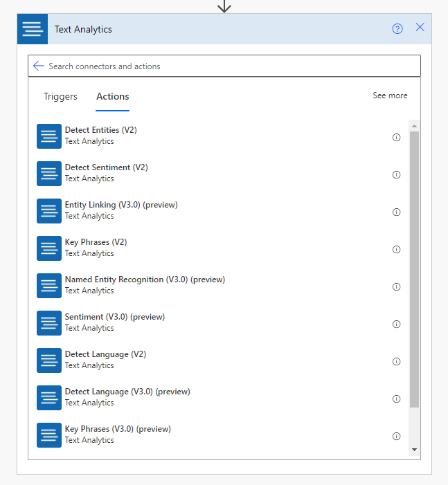Select the Actions tab

113,96
